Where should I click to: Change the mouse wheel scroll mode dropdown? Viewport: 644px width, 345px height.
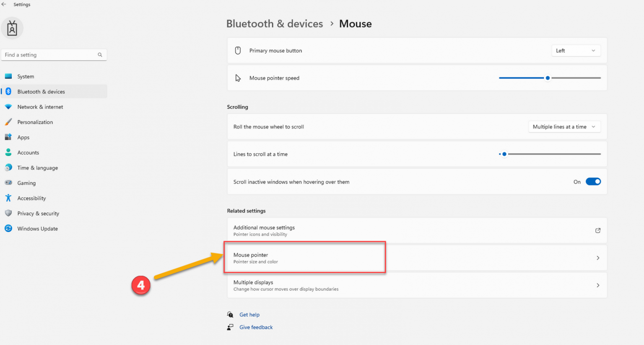[x=564, y=126]
